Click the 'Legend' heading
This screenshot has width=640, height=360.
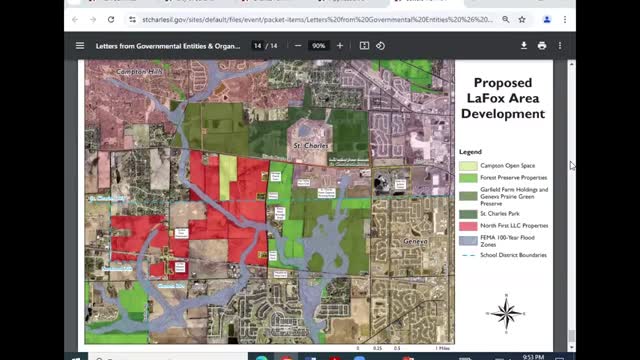pos(470,152)
